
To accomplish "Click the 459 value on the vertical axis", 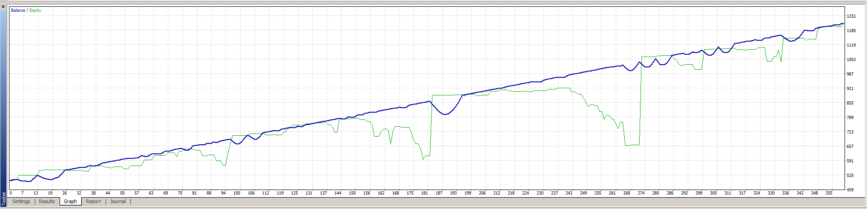I will 850,190.
